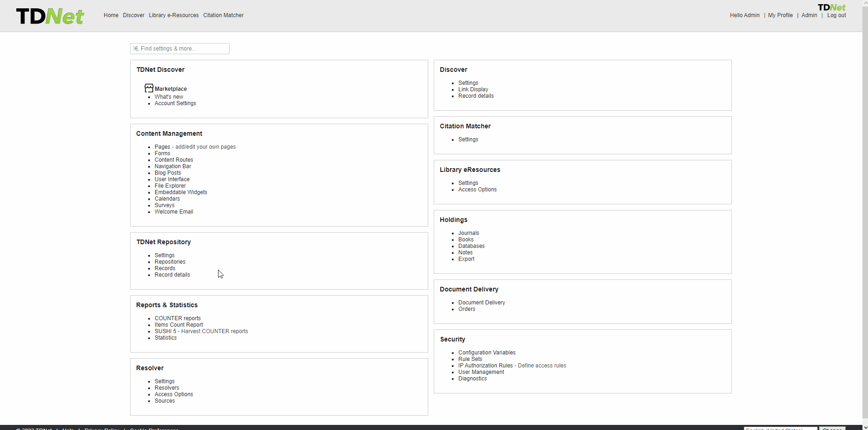Click the Marketplace storefront icon
Image resolution: width=868 pixels, height=430 pixels.
click(x=149, y=88)
